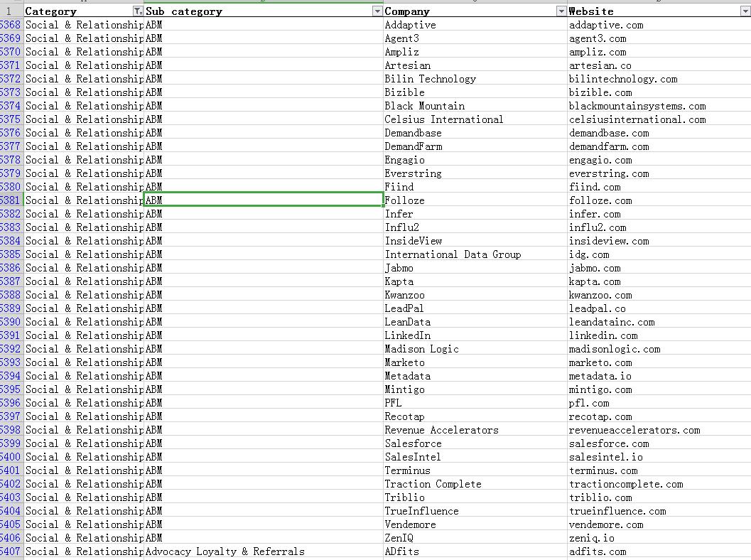
Task: Click the Advocacy Loyalty & Referrals cell
Action: coord(264,551)
